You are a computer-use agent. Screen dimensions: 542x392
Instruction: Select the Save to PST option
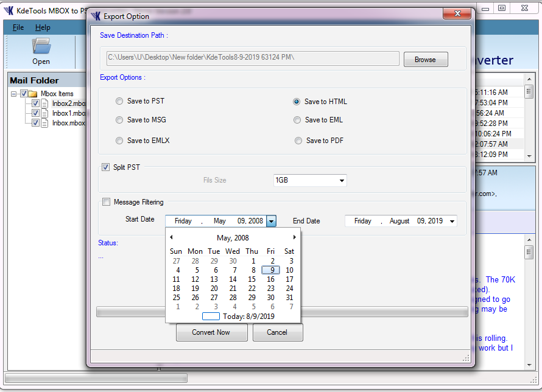[120, 101]
